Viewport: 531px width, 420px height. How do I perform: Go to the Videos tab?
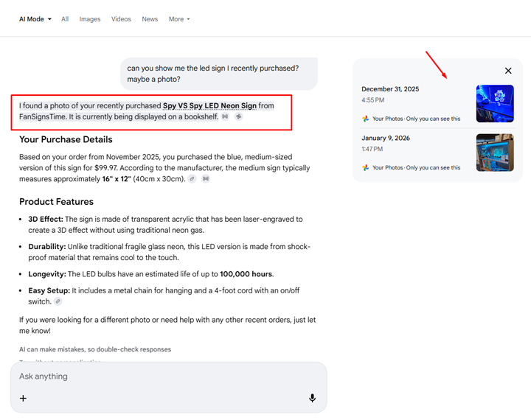(121, 19)
